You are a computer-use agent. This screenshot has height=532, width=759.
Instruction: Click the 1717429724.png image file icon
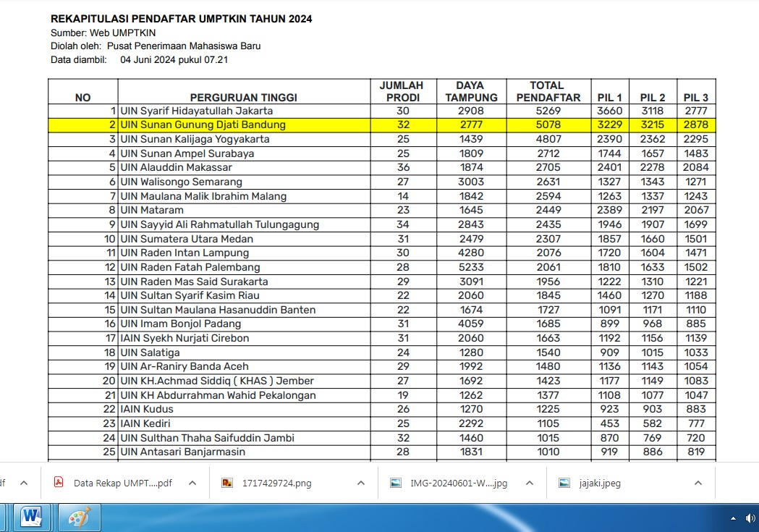[227, 483]
